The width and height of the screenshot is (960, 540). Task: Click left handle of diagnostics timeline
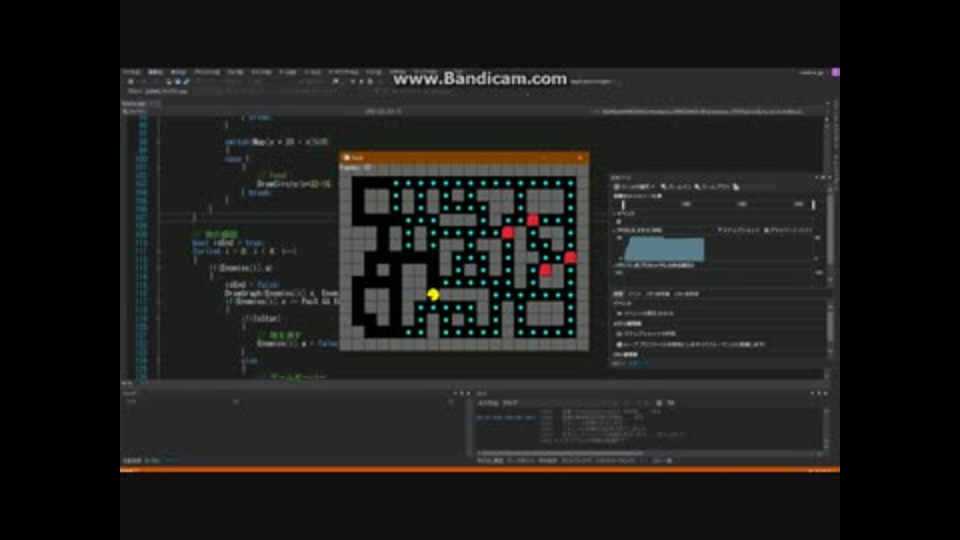coord(623,204)
